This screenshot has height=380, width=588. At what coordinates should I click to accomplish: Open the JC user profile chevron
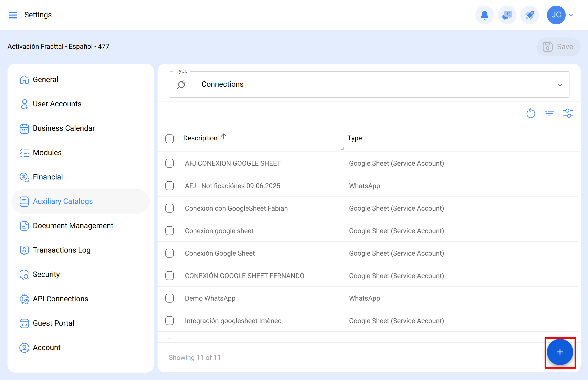click(571, 15)
